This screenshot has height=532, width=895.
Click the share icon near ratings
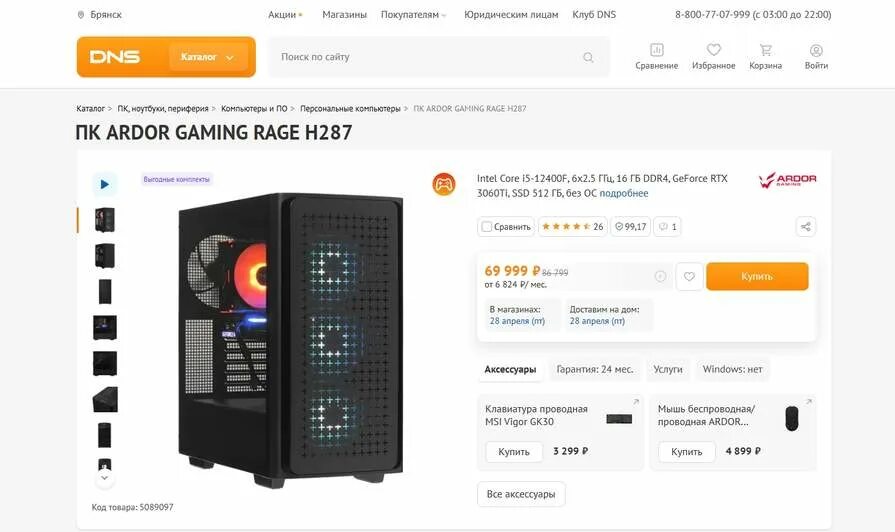pyautogui.click(x=805, y=227)
